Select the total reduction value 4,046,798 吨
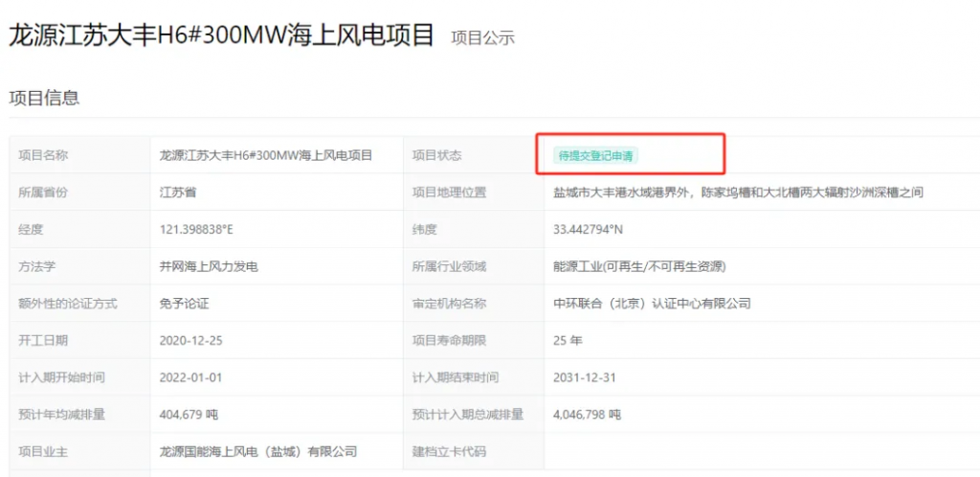Screen dimensions: 980x477 [x=587, y=415]
